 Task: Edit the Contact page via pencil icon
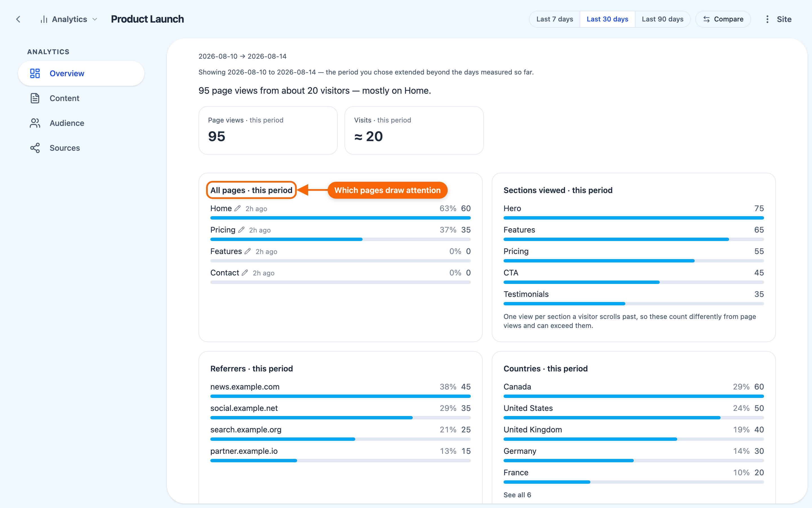pos(245,273)
